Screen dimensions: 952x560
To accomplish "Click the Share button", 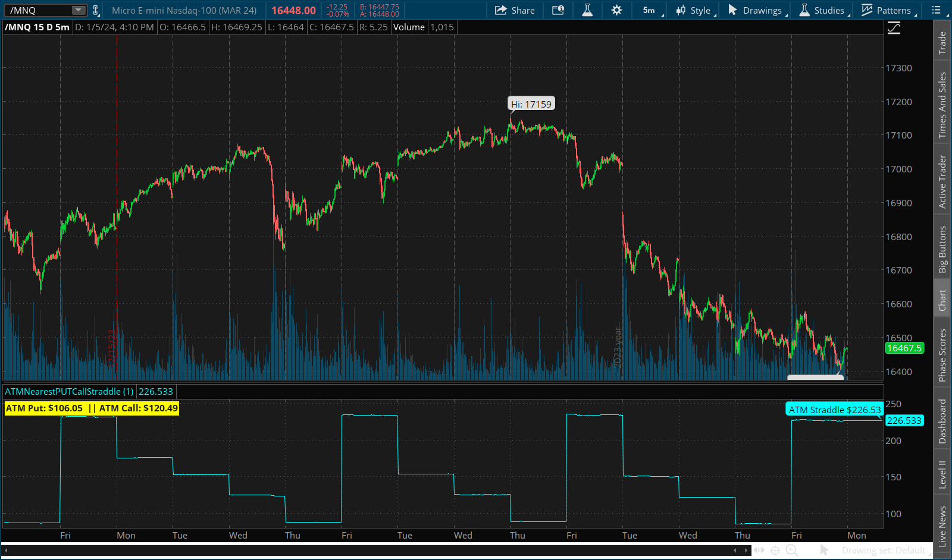I will point(515,10).
